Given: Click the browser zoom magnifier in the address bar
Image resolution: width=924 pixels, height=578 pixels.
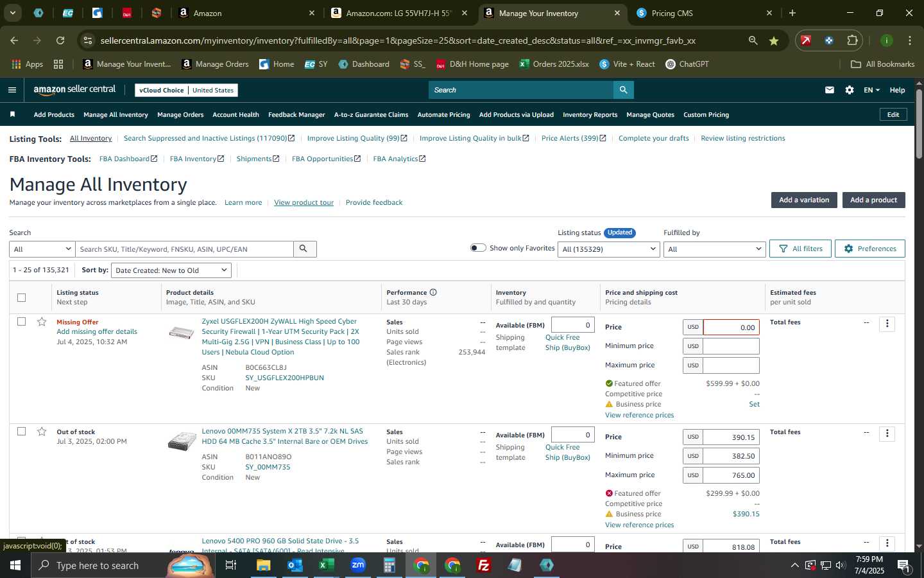Looking at the screenshot, I should 753,40.
